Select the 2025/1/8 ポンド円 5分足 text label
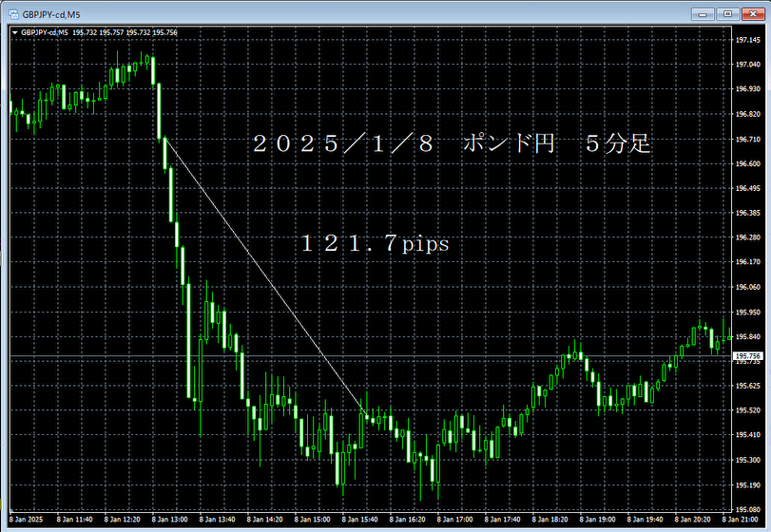This screenshot has height=532, width=771. coord(451,144)
